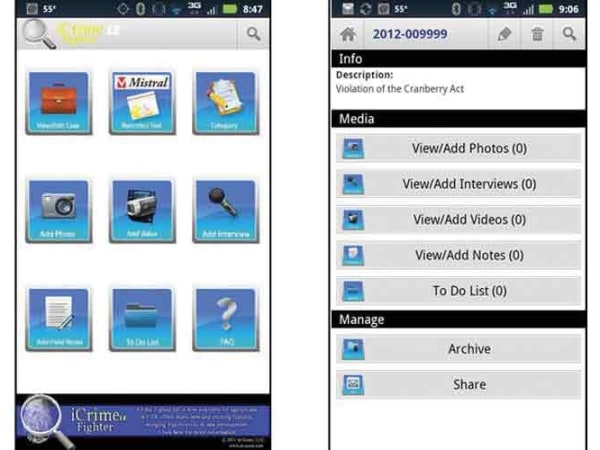Open the Category tile

tap(224, 102)
